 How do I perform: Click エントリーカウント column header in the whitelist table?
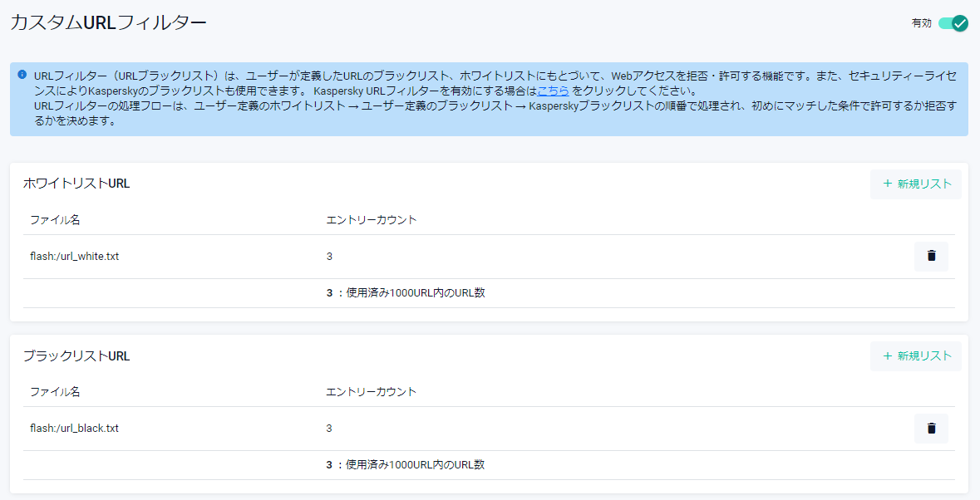pos(372,220)
